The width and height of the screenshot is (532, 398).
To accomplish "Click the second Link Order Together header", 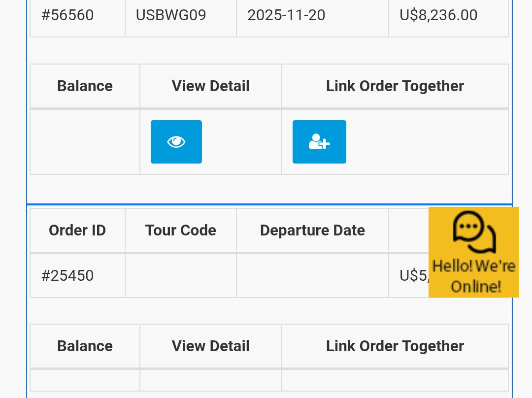I will coord(395,346).
